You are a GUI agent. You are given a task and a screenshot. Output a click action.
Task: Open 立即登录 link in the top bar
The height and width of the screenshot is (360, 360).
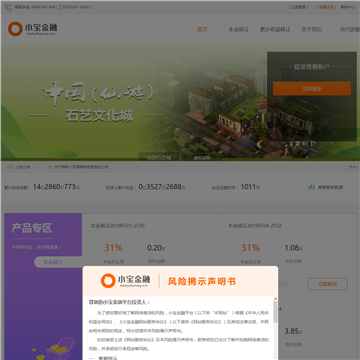click(x=298, y=7)
